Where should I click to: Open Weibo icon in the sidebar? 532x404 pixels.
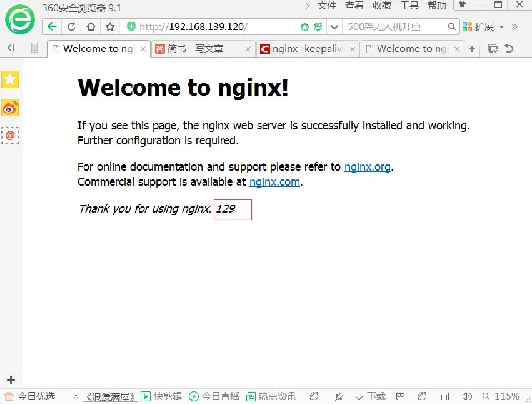10,108
